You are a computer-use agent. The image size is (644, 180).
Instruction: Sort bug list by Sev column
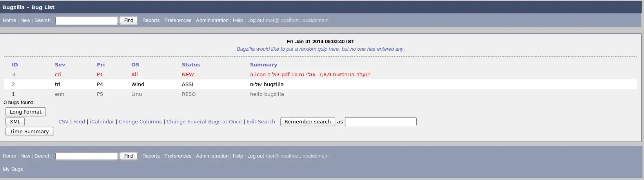(60, 65)
